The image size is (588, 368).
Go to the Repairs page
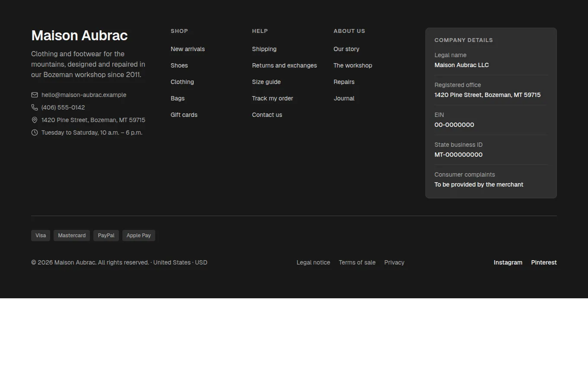(344, 82)
